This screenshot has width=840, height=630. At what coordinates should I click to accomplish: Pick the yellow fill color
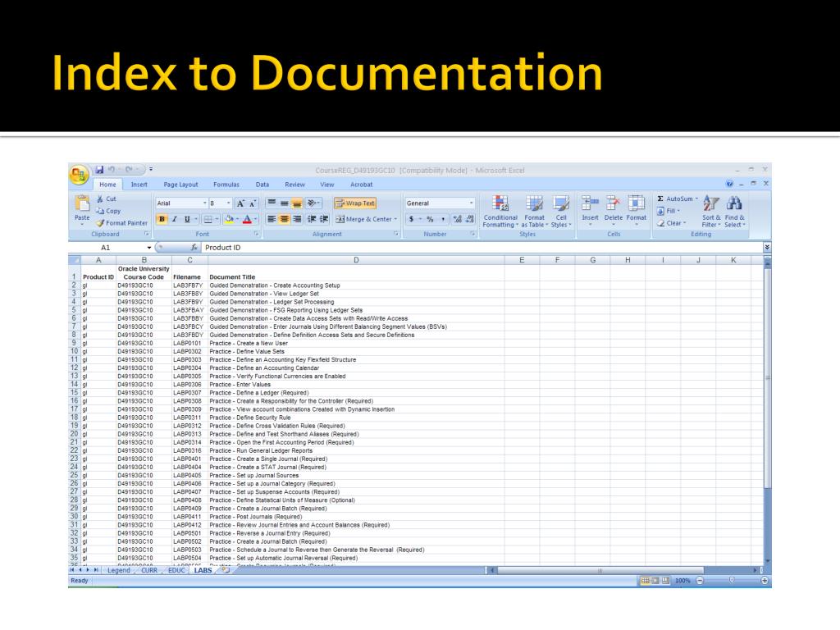pyautogui.click(x=230, y=219)
